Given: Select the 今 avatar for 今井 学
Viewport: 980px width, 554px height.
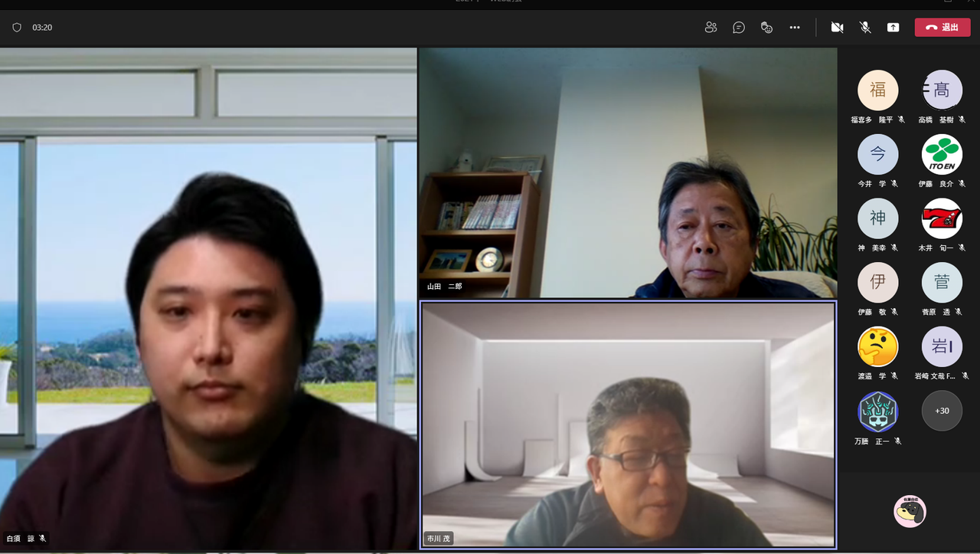Looking at the screenshot, I should 877,154.
